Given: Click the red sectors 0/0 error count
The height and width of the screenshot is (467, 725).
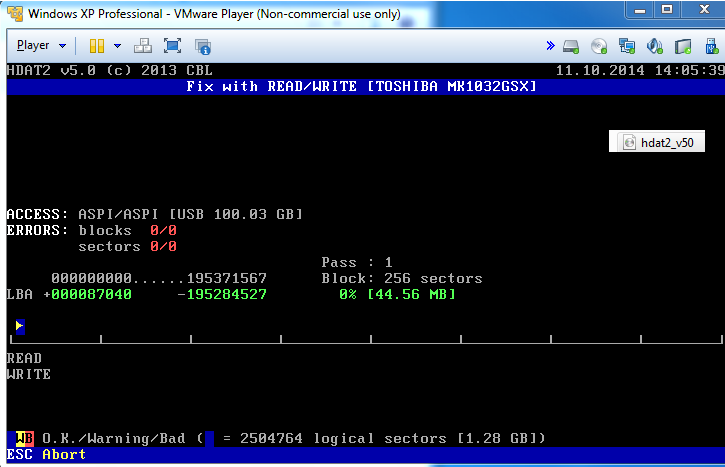Looking at the screenshot, I should 163,246.
